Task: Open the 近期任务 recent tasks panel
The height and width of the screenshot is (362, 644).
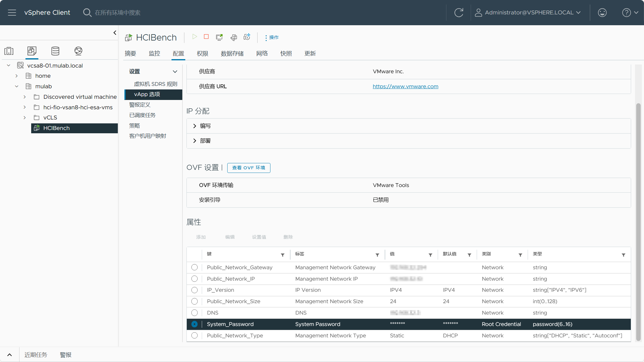Action: [36, 355]
